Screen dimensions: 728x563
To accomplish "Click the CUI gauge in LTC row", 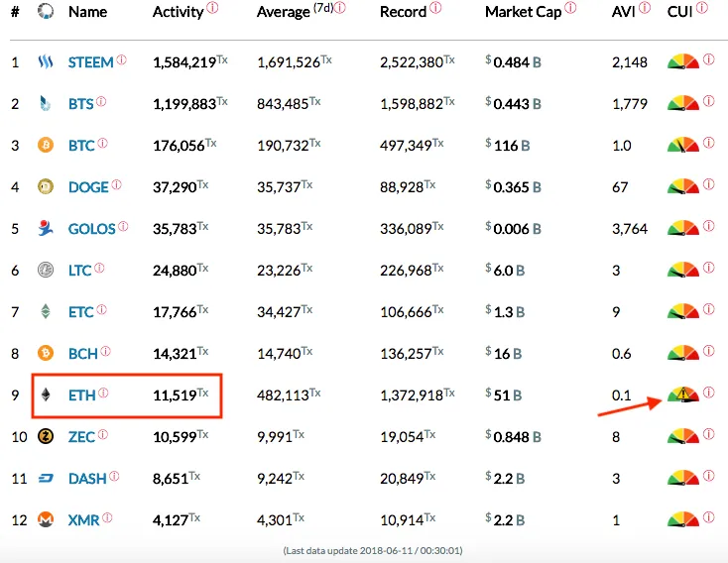I will pyautogui.click(x=683, y=270).
